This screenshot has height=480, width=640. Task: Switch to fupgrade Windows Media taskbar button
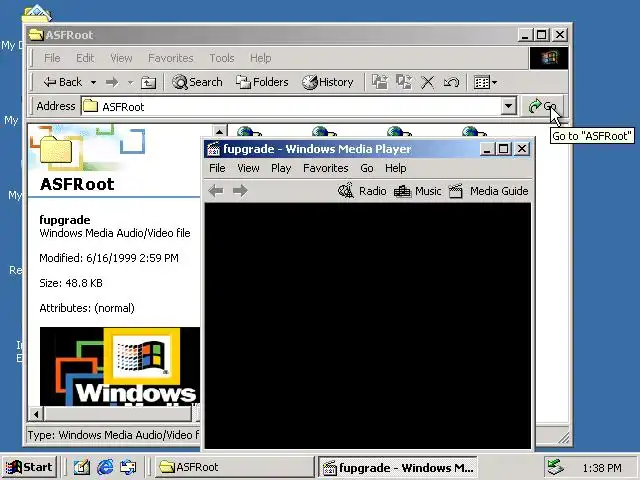(x=398, y=467)
